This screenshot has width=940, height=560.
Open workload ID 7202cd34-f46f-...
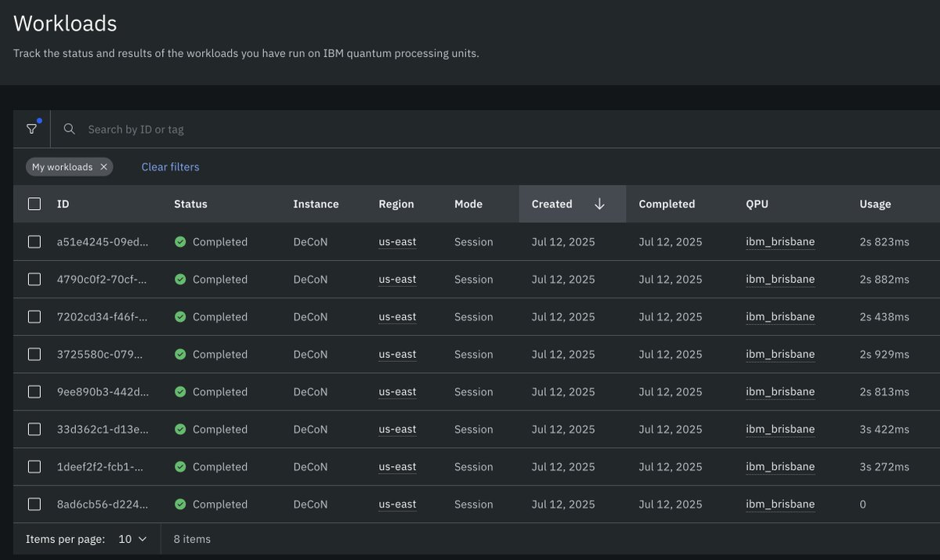103,317
